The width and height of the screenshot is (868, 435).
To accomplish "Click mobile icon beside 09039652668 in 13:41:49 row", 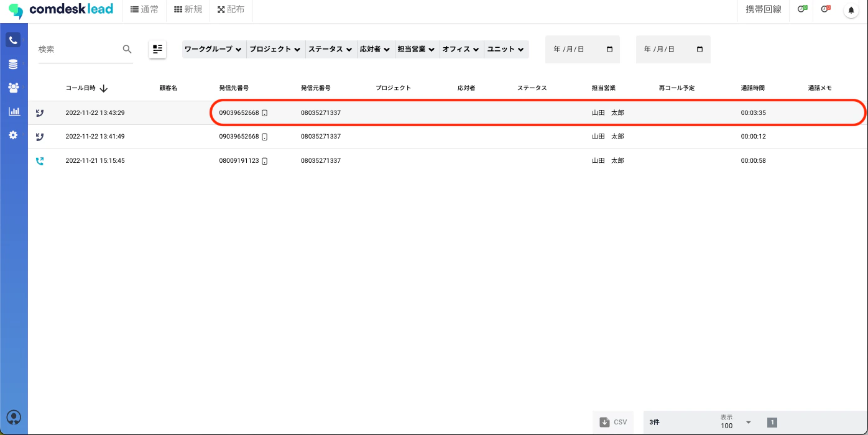I will coord(264,137).
